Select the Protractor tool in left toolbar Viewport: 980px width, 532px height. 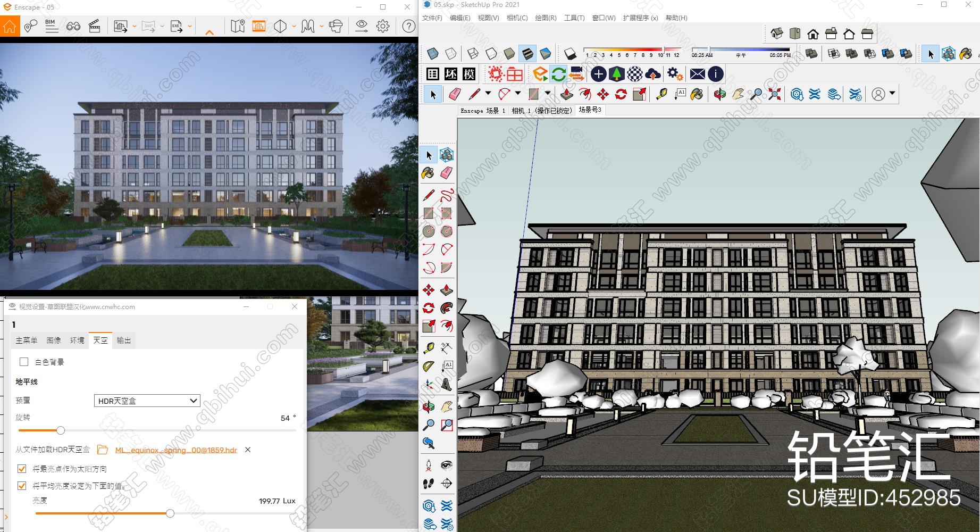[429, 367]
